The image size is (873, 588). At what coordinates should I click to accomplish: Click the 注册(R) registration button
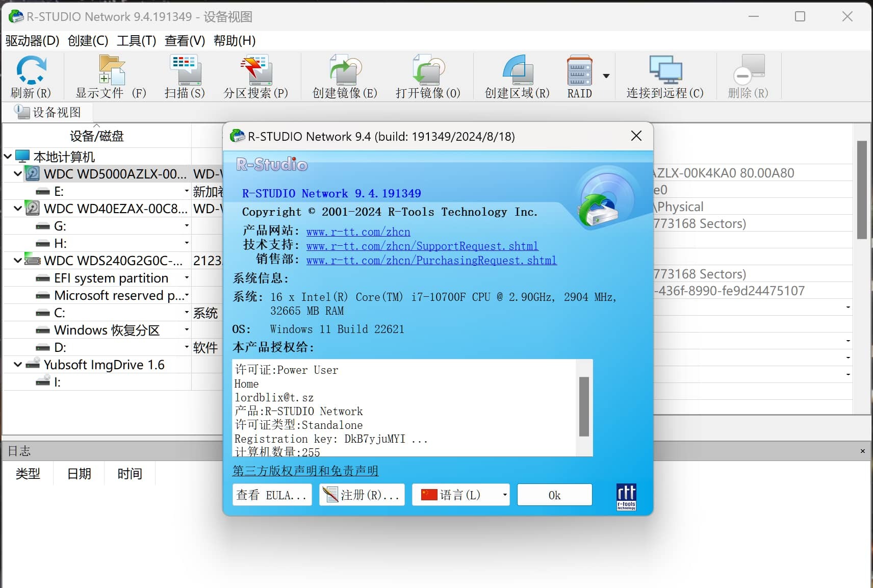362,495
